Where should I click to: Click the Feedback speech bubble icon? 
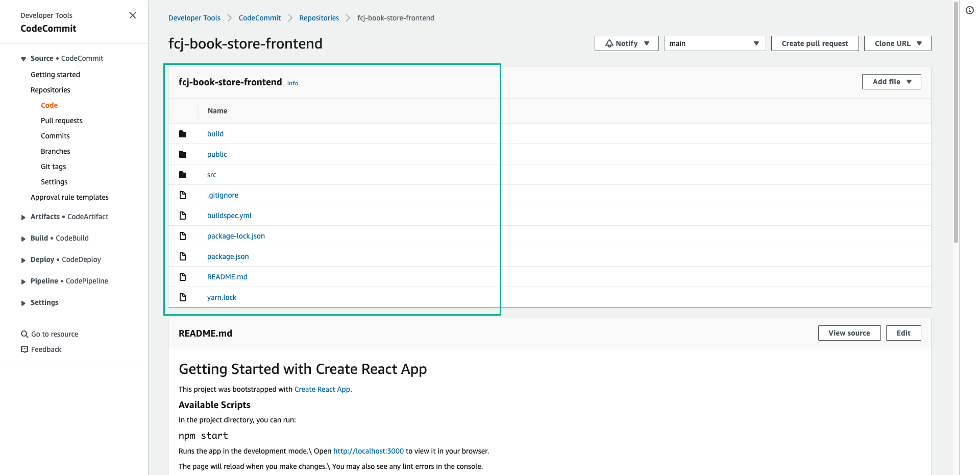tap(24, 349)
